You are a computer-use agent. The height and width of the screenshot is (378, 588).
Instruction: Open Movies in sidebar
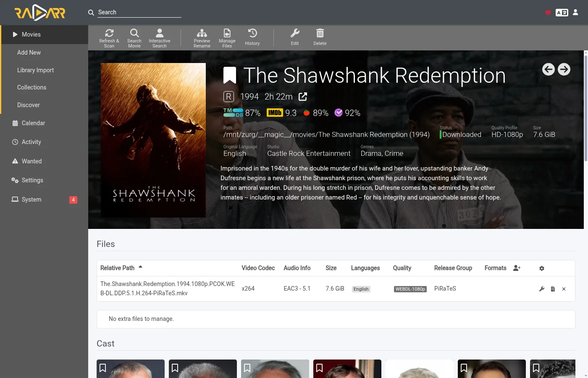[x=44, y=34]
